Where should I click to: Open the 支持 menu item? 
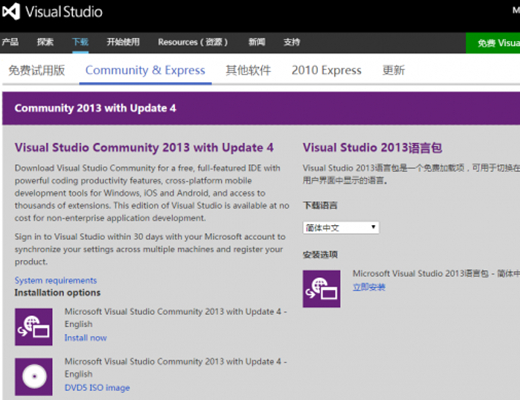(292, 42)
